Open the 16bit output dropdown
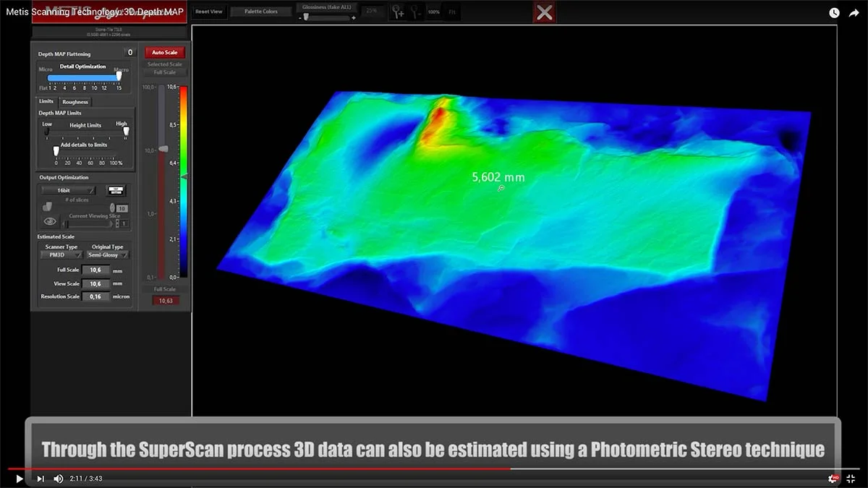The height and width of the screenshot is (488, 868). 69,190
